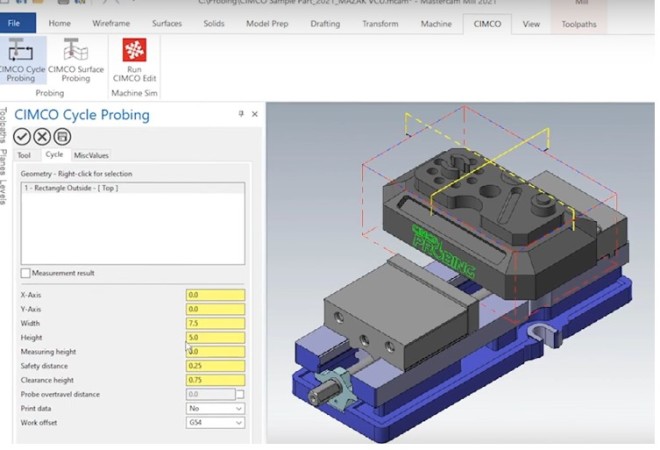Switch to the Home ribbon tab
Screen dimensions: 660x450
pos(59,24)
